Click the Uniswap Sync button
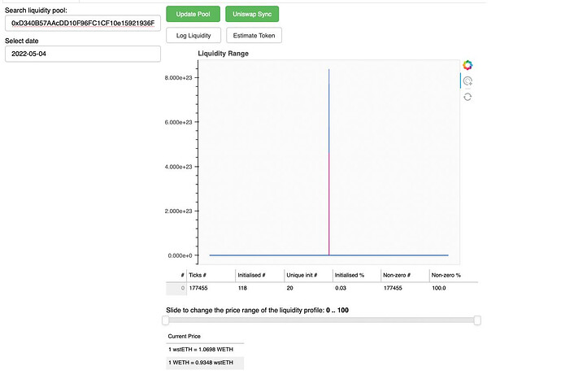 click(252, 15)
